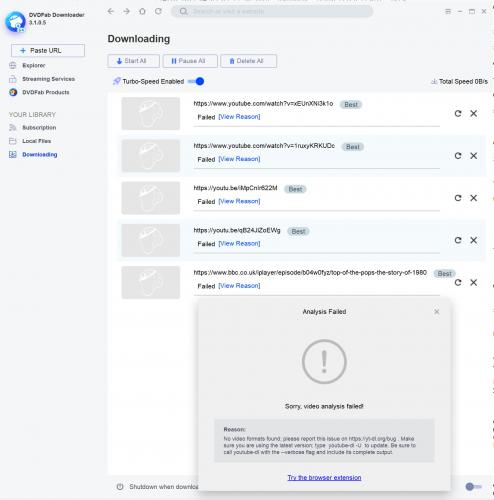Remove the 1ruxyKRKUDc YouTube download

473,156
